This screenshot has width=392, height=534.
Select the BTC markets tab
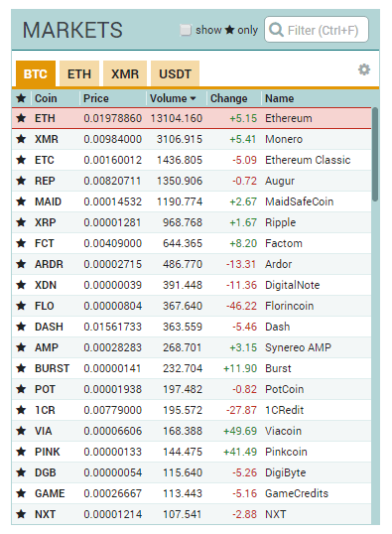(36, 73)
